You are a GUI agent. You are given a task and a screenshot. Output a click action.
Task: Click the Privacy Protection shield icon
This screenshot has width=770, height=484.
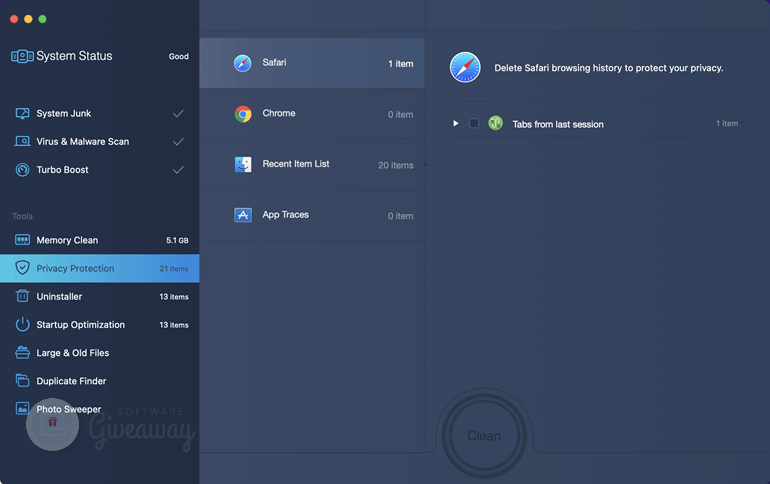coord(22,268)
